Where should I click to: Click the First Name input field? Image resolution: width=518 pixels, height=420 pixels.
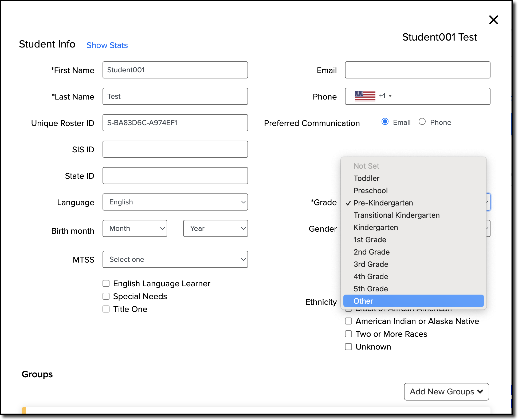(x=175, y=70)
